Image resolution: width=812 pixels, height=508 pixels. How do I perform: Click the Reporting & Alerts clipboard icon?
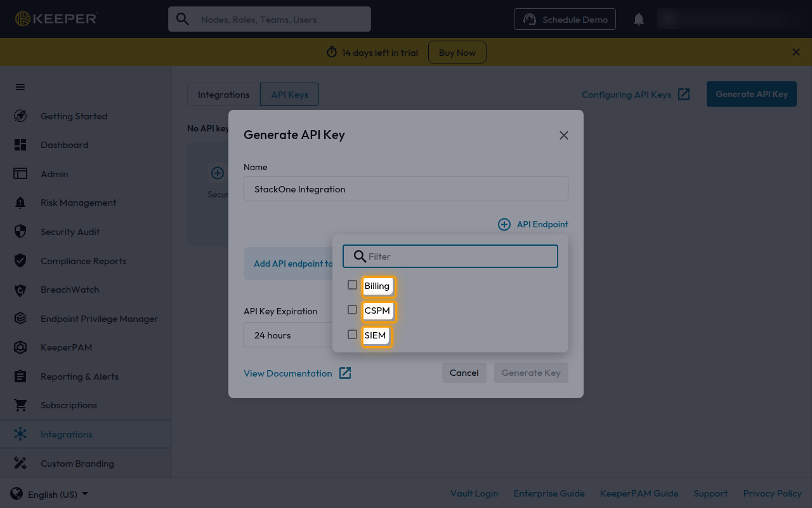click(20, 376)
